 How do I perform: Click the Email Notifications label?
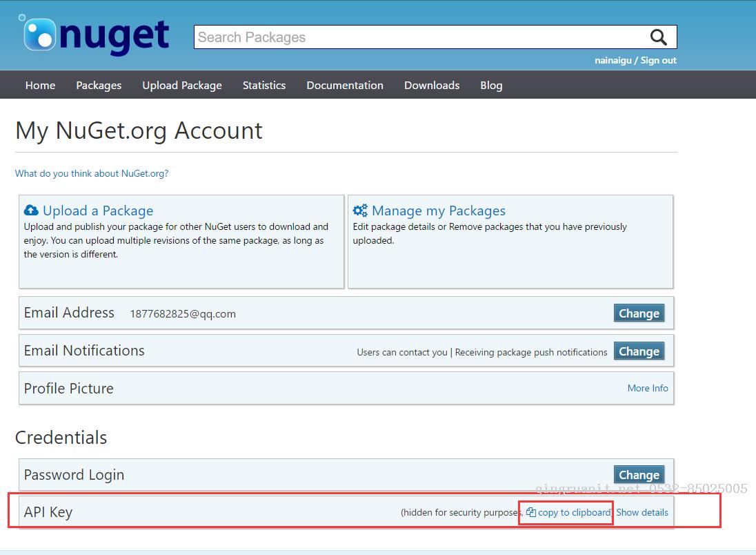(84, 351)
